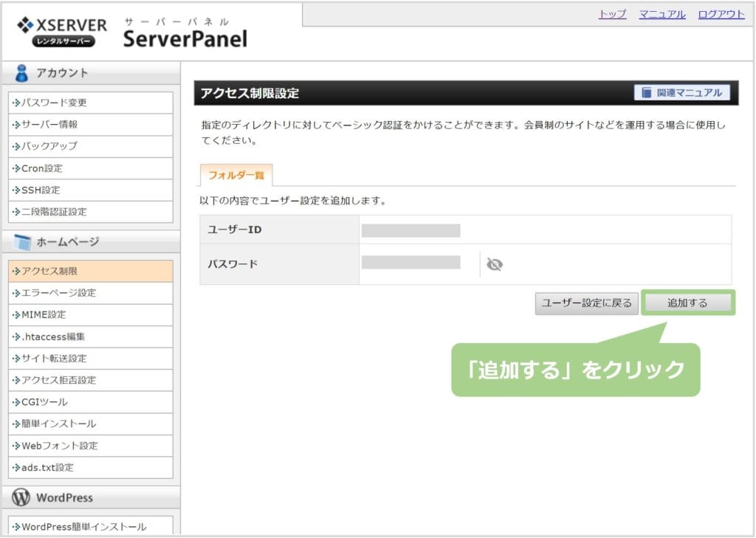The image size is (756, 538).
Task: Select .htaccess編集 menu item
Action: coord(52,337)
